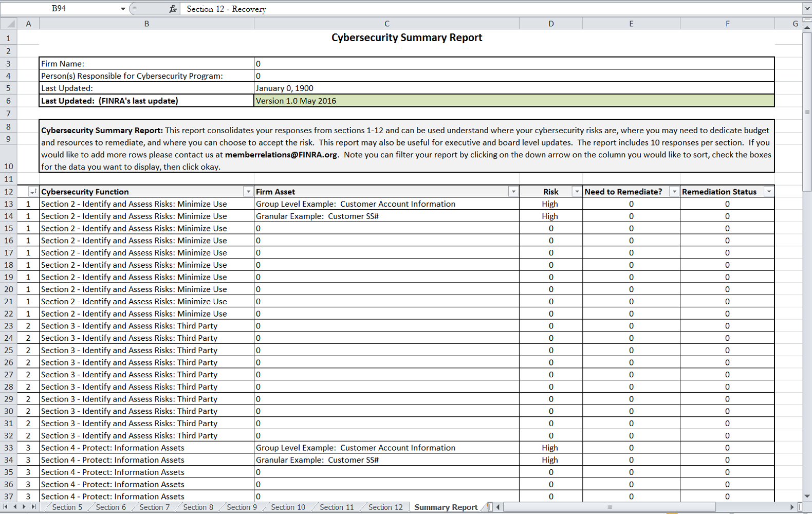
Task: Open the Cybersecurity Function filter dropdown
Action: pyautogui.click(x=248, y=192)
